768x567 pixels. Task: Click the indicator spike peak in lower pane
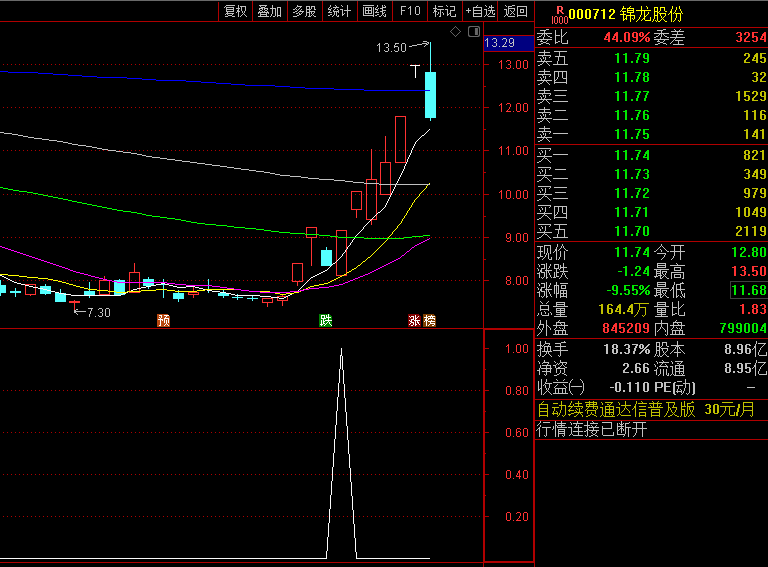click(341, 350)
